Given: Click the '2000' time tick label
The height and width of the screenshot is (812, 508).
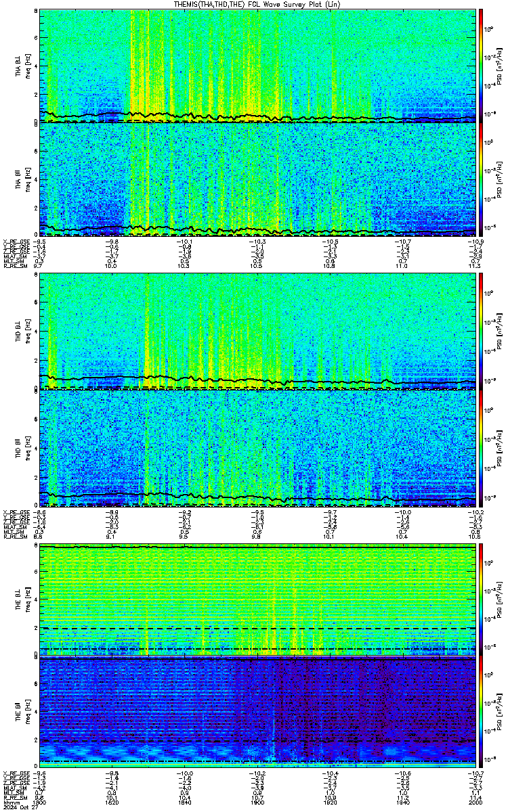Looking at the screenshot, I should (x=475, y=801).
